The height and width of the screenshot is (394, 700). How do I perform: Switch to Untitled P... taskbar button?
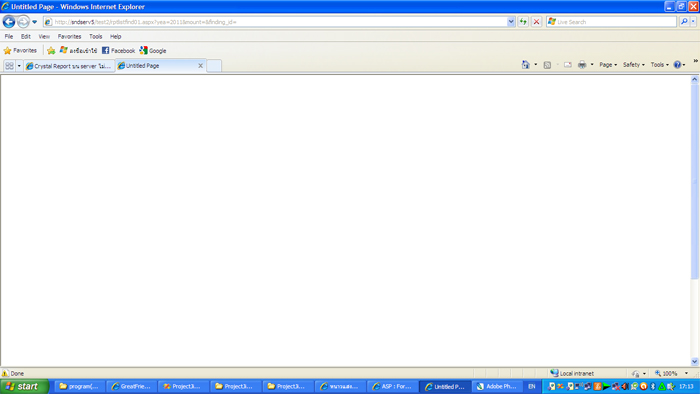tap(445, 386)
